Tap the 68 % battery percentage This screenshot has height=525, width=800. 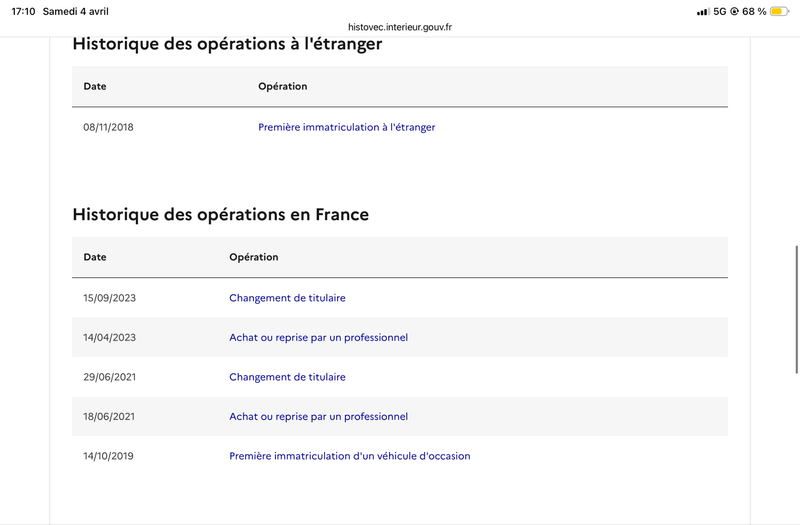point(754,11)
